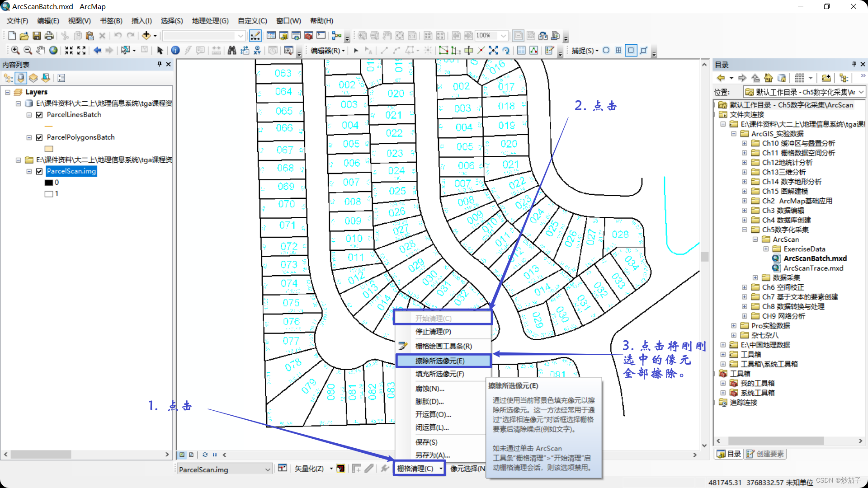Expand the Ch10 缓冲区与叠置分析 folder

click(x=744, y=143)
